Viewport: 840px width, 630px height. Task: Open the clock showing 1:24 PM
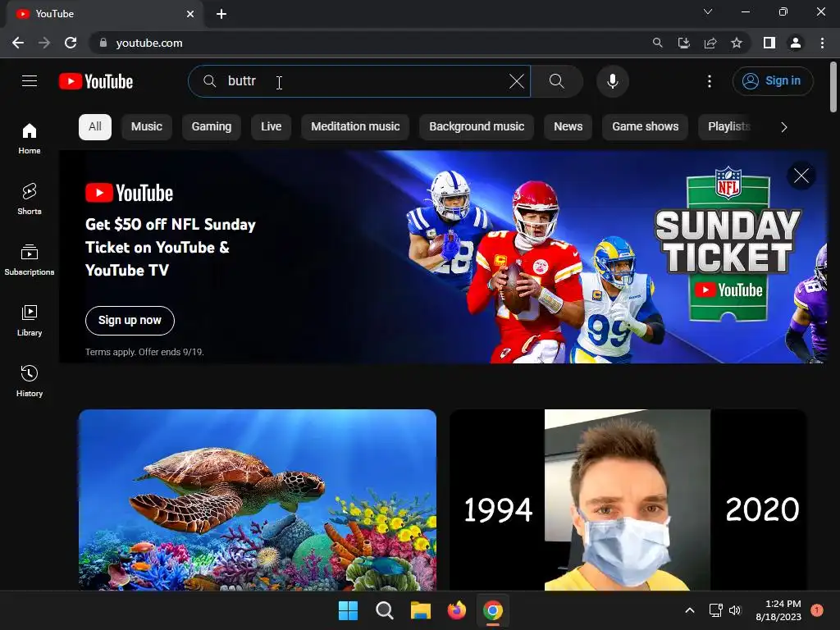point(778,610)
